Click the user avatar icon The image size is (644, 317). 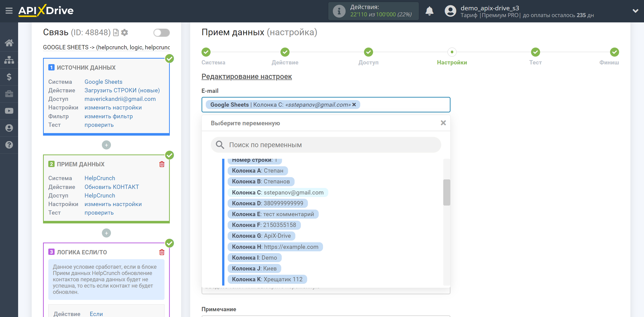(450, 11)
